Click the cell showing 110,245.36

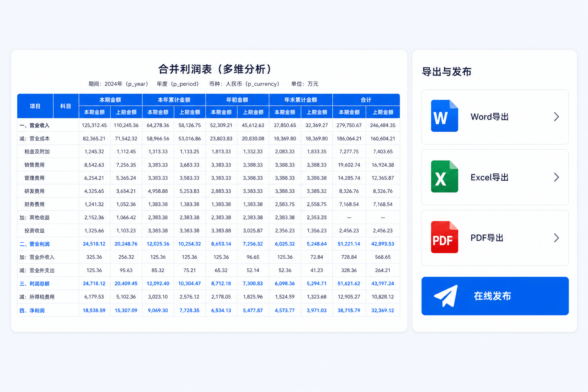[126, 125]
